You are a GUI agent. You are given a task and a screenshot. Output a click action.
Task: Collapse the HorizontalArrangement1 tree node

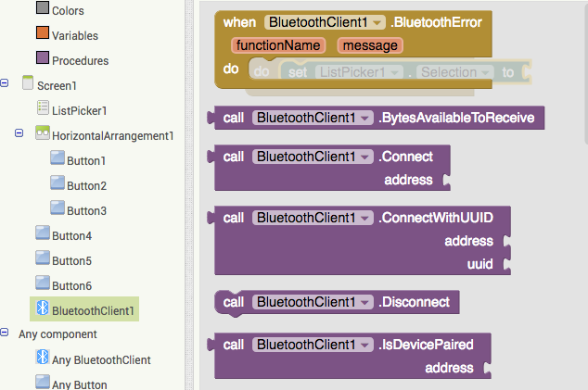19,134
